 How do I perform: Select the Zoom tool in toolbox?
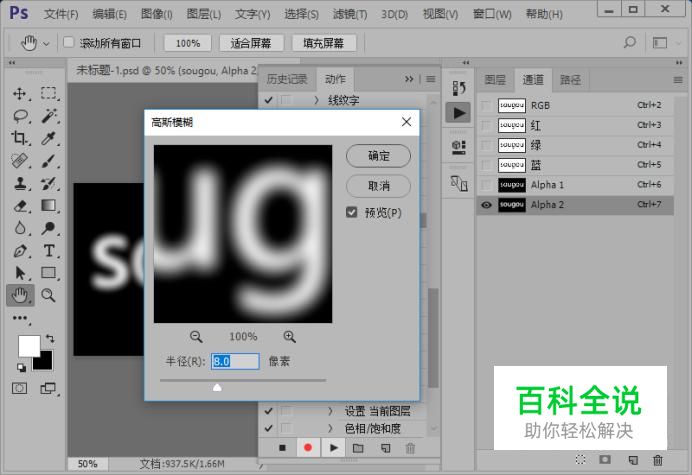49,295
